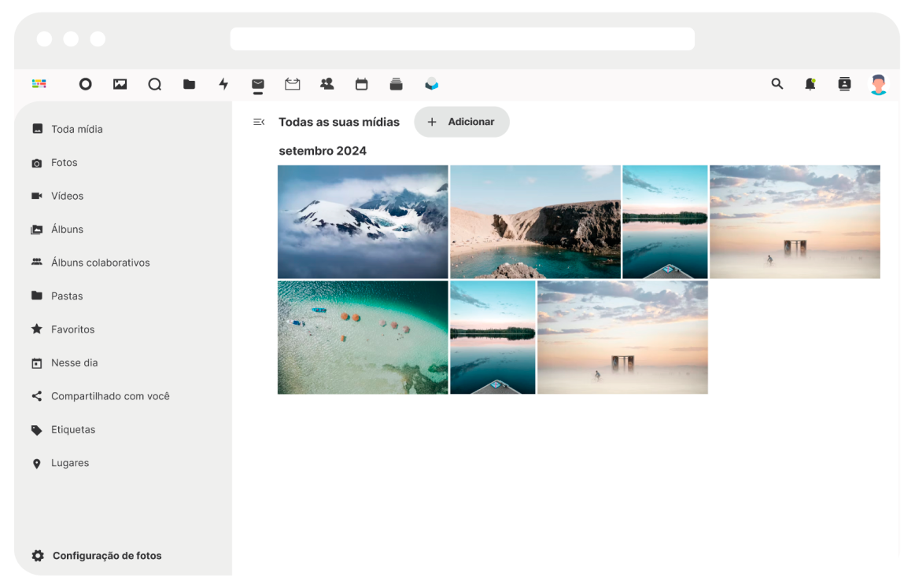Open the Photos app icon in top bar
Viewport: 915px width, 588px height.
pos(120,84)
